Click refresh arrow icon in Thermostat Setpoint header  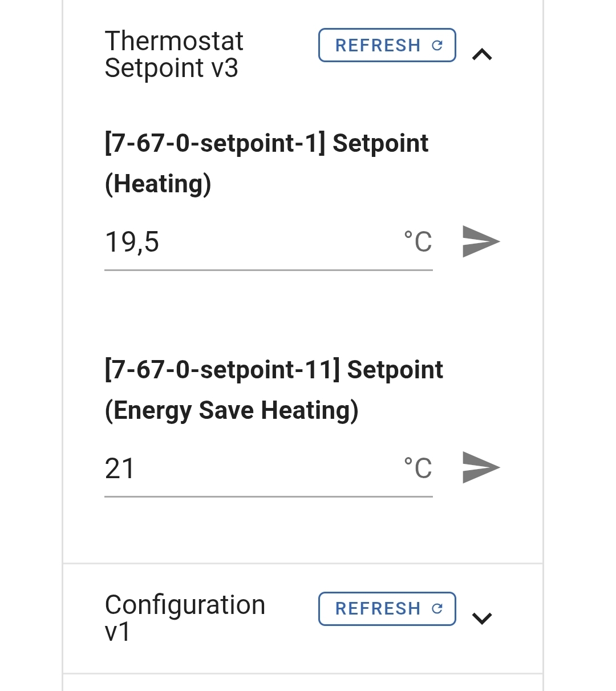click(437, 46)
